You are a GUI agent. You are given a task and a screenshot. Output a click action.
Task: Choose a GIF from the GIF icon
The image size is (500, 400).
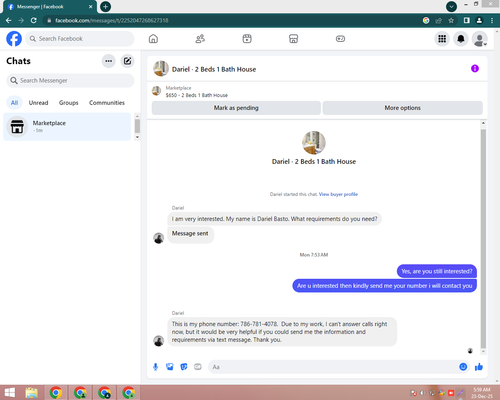pos(198,367)
